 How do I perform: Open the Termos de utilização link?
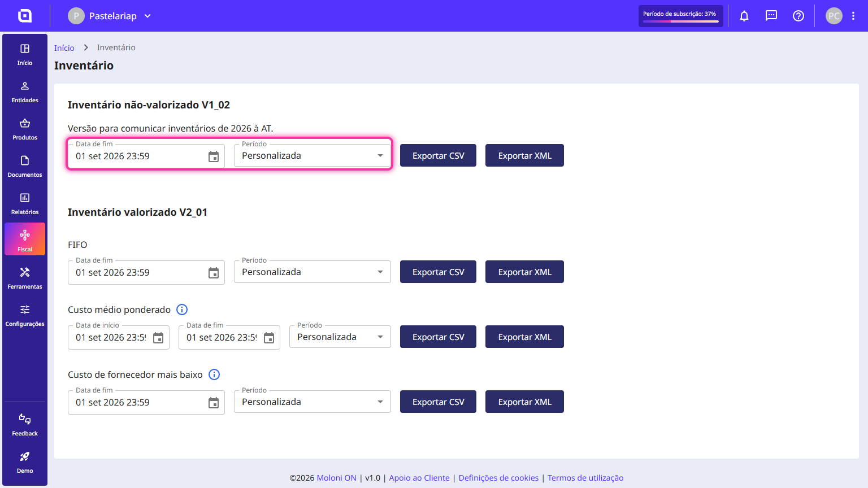coord(585,478)
